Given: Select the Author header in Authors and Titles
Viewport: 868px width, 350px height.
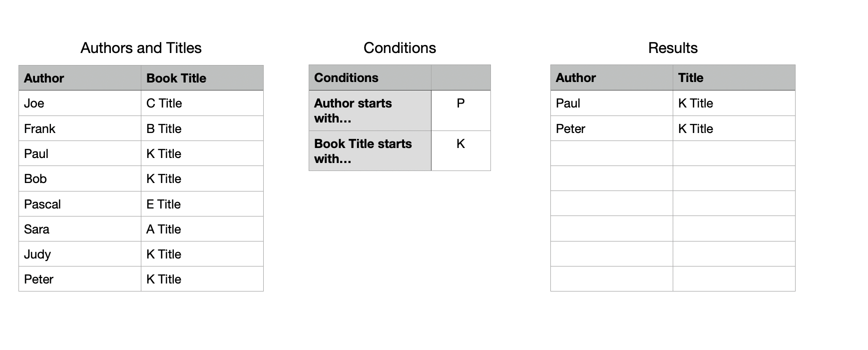Looking at the screenshot, I should tap(80, 78).
